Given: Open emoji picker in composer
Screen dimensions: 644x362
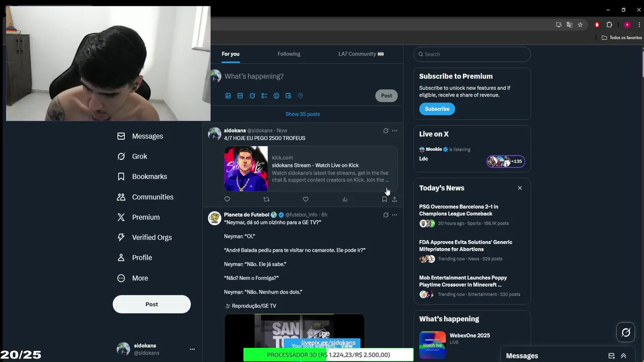Looking at the screenshot, I should tap(276, 96).
